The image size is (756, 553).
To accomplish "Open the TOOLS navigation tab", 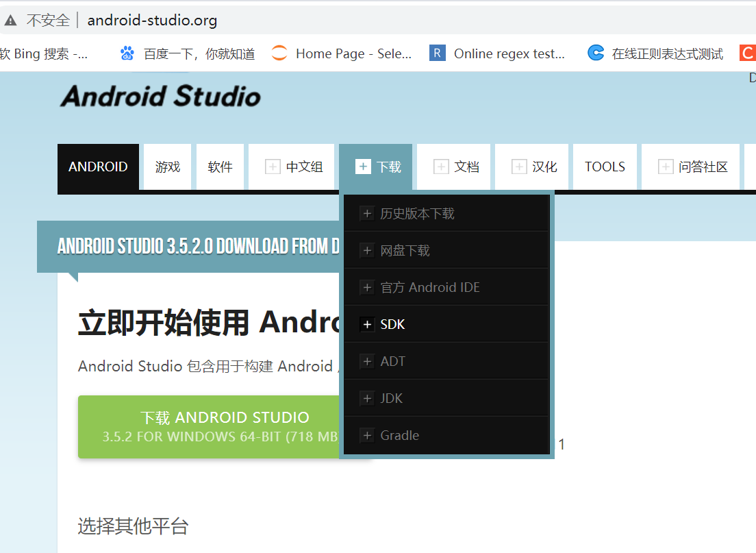I will tap(605, 167).
